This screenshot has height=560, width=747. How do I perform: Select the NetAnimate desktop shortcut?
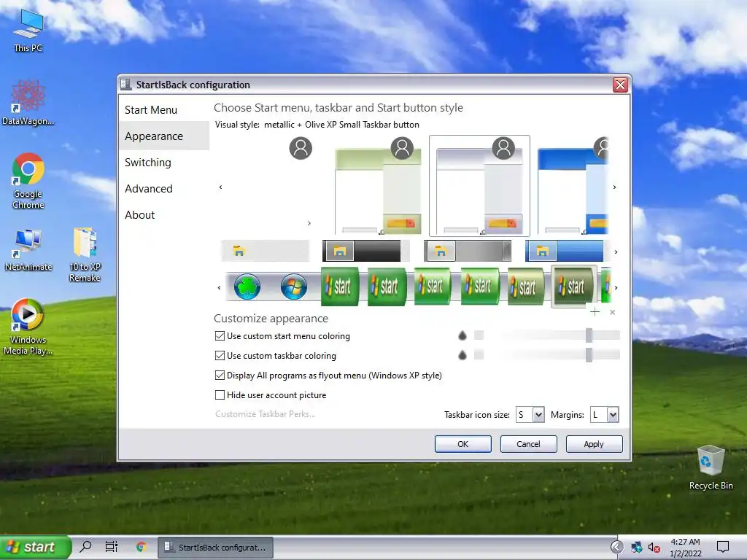[x=28, y=250]
